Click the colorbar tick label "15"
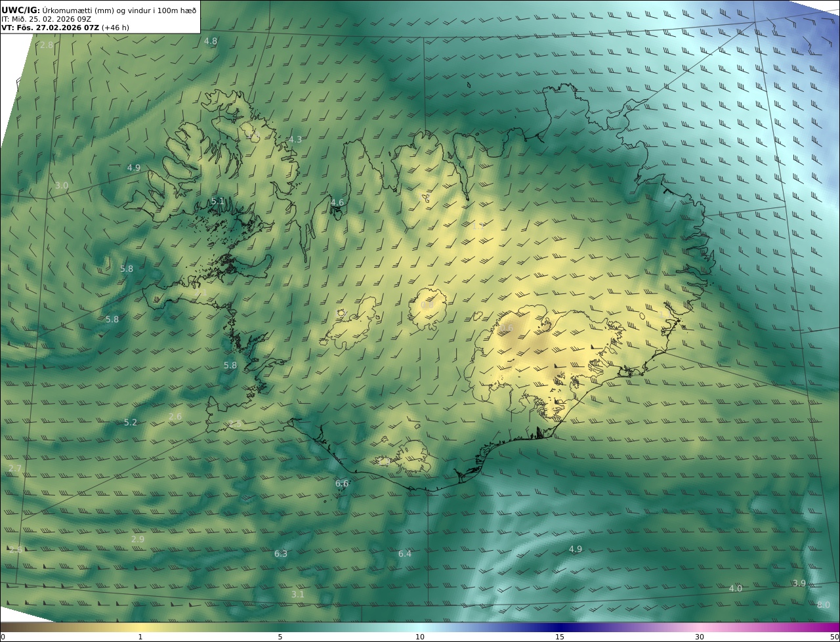This screenshot has width=840, height=642. [560, 637]
